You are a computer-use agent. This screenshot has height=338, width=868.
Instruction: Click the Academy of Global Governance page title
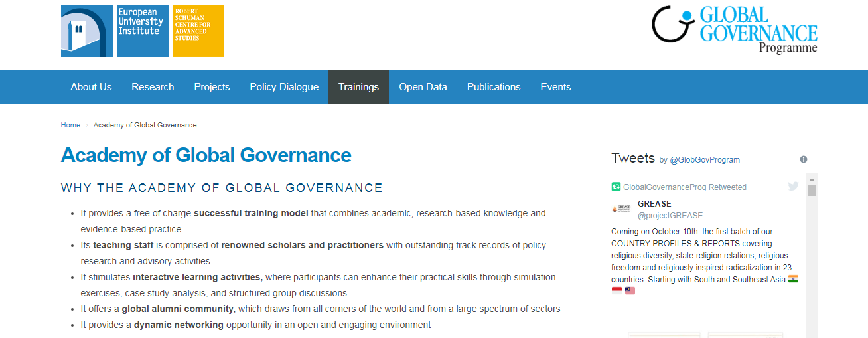pyautogui.click(x=206, y=155)
